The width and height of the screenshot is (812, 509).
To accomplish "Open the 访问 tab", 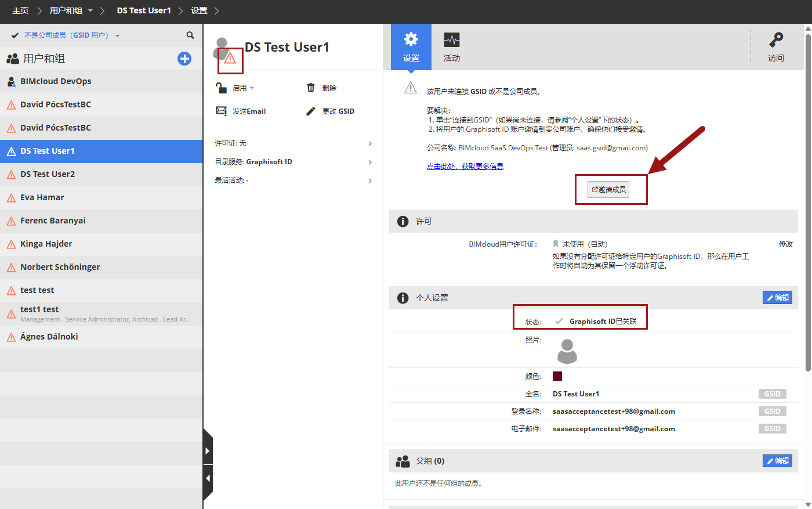I will 776,47.
